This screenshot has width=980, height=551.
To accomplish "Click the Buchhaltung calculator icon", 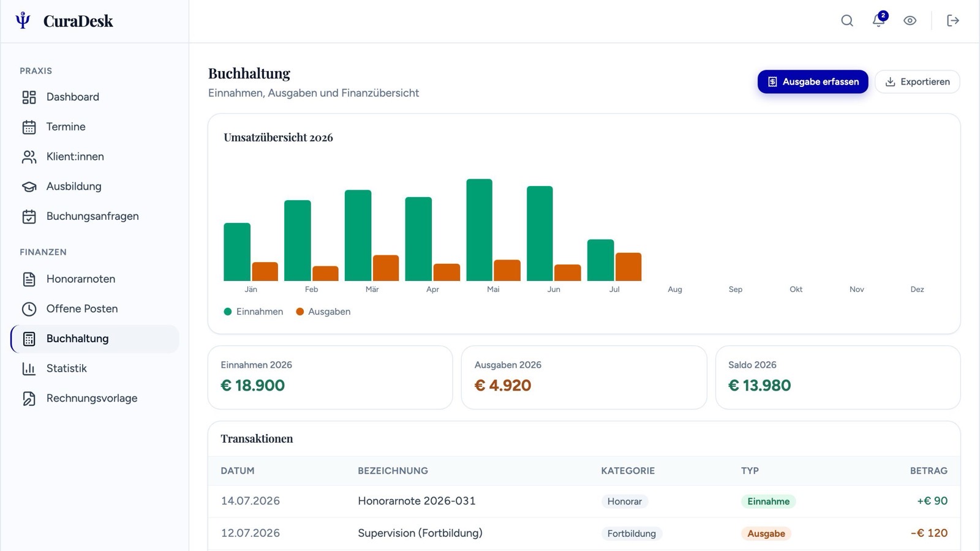I will point(29,339).
